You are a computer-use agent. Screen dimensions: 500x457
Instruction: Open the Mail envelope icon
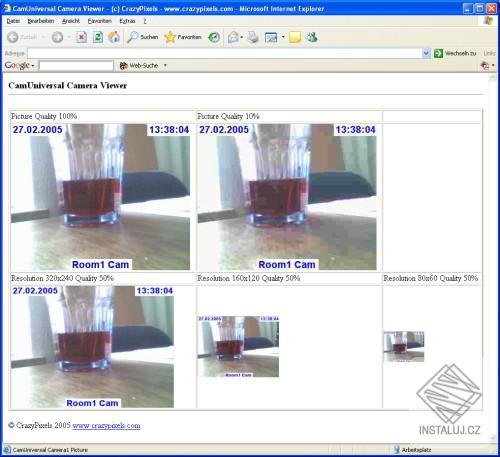pyautogui.click(x=233, y=37)
